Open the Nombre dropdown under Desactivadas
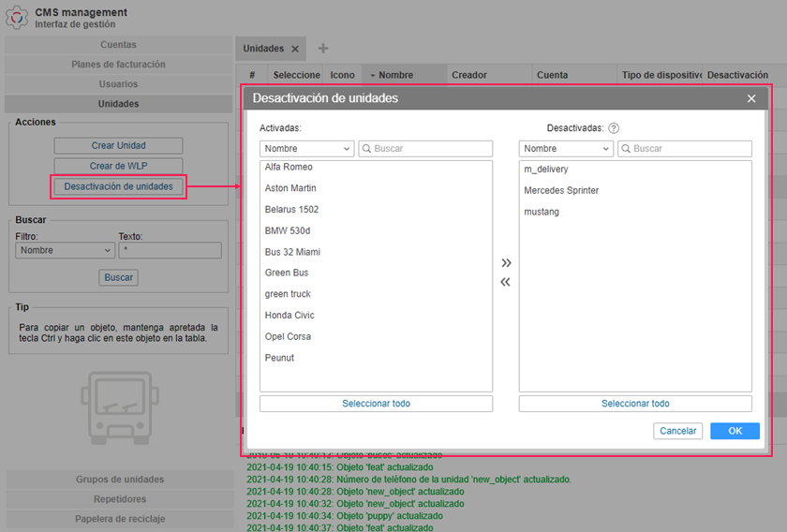The height and width of the screenshot is (532, 787). click(x=566, y=149)
